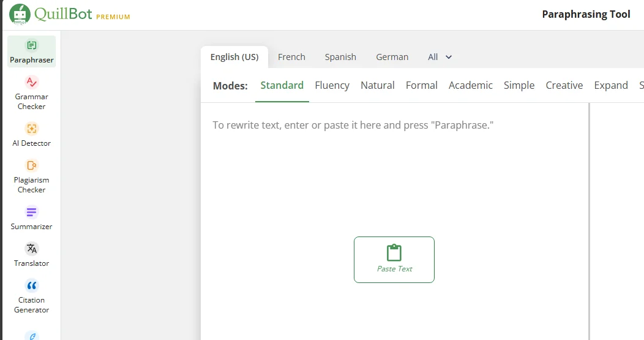Click the Paraphrasing Tool page title
Screen dimensions: 644x340
[x=586, y=14]
